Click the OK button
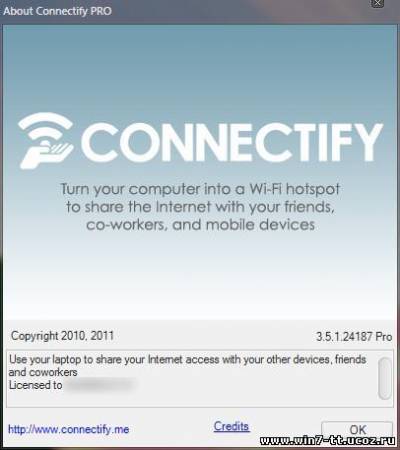The width and height of the screenshot is (400, 450). [x=357, y=429]
